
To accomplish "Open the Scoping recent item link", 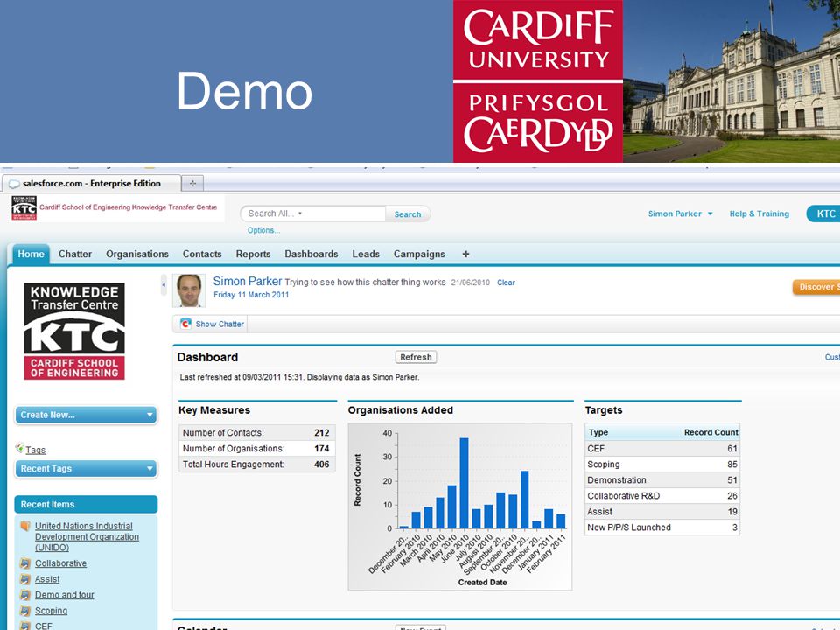I will click(x=51, y=611).
